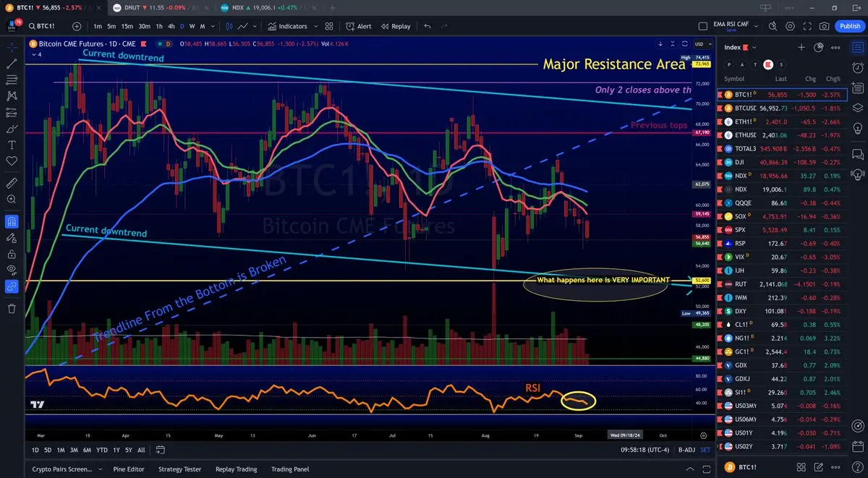Open the Pine Editor tab
The height and width of the screenshot is (478, 868).
pyautogui.click(x=129, y=469)
